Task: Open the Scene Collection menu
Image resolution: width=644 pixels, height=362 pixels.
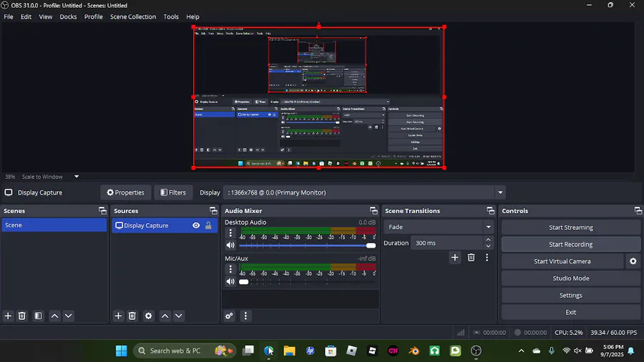Action: 133,17
